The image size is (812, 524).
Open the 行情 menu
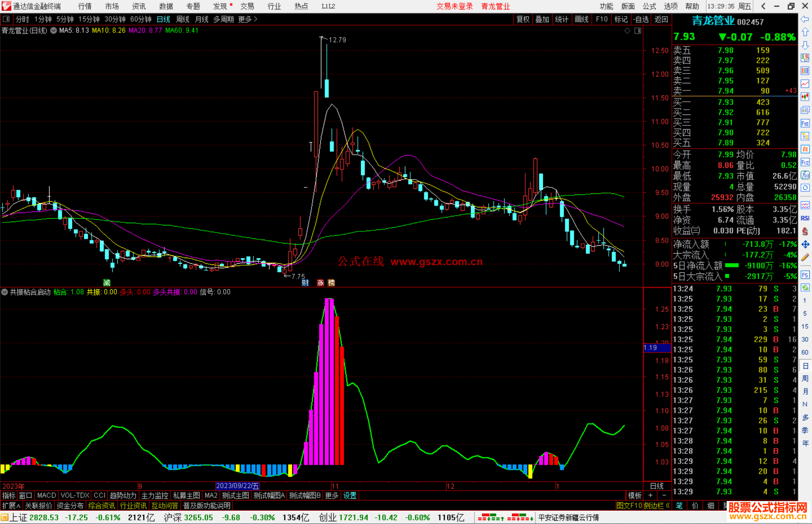click(85, 6)
